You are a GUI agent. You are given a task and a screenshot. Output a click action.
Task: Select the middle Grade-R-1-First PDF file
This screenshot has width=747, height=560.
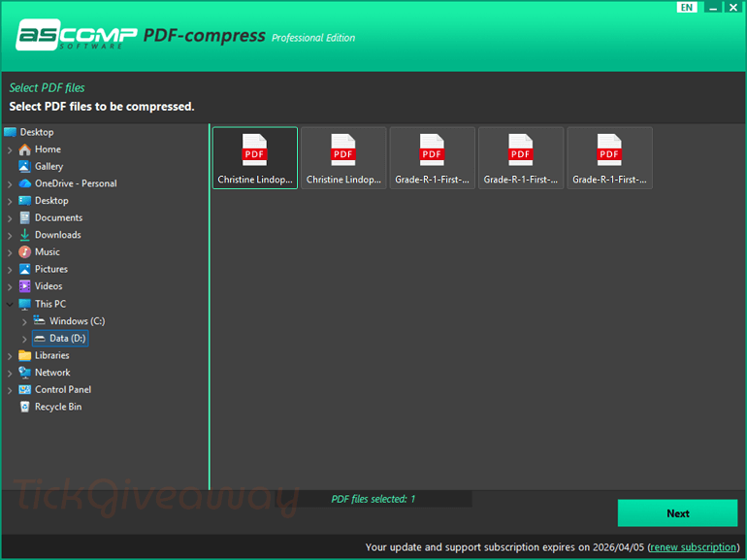click(521, 158)
